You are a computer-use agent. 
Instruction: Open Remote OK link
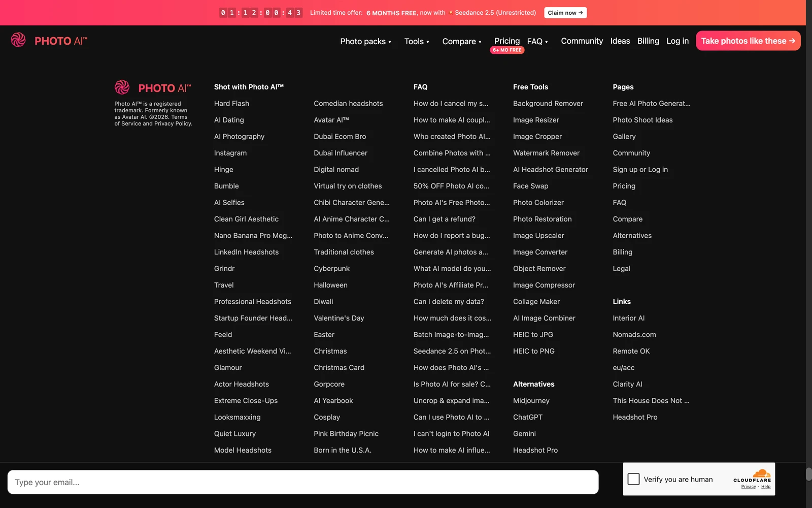tap(631, 351)
